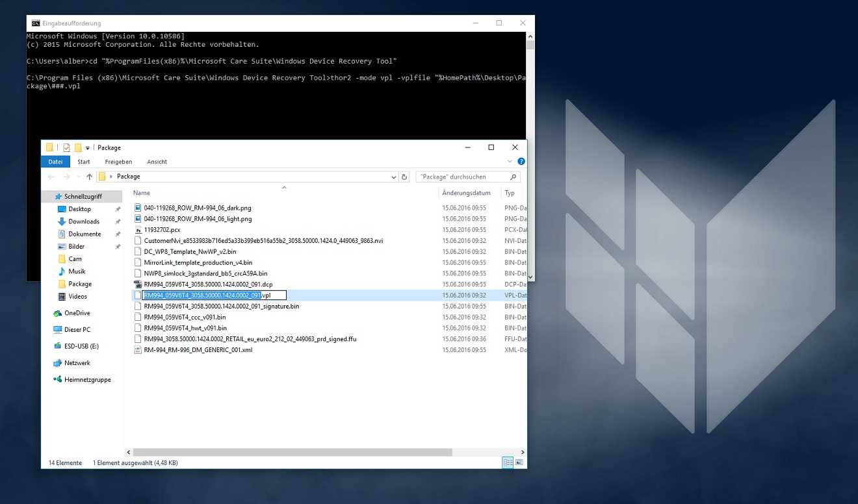Open Help with the blue question mark icon

click(521, 161)
